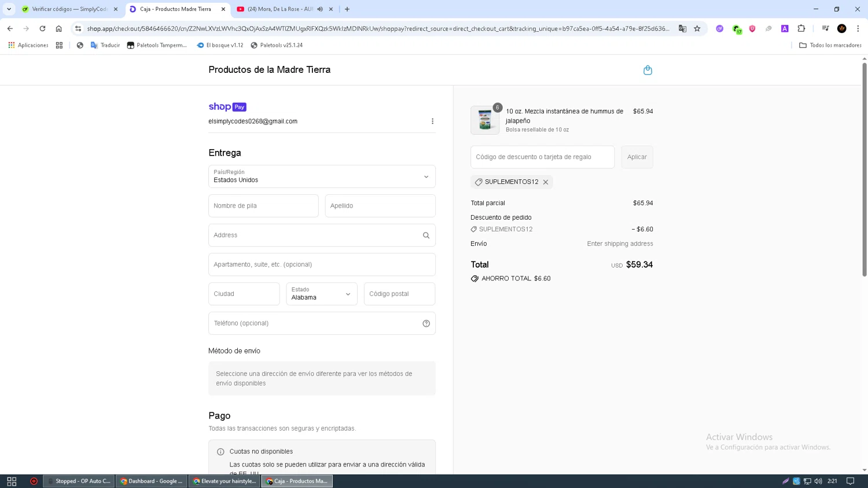Reload the checkout page
Viewport: 868px width, 488px height.
pos(42,28)
